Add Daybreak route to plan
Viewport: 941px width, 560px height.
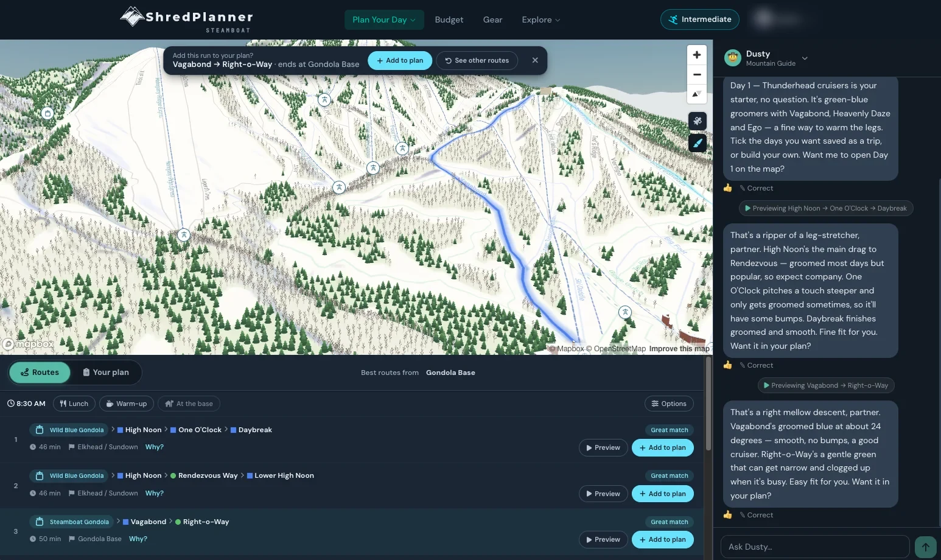(663, 447)
